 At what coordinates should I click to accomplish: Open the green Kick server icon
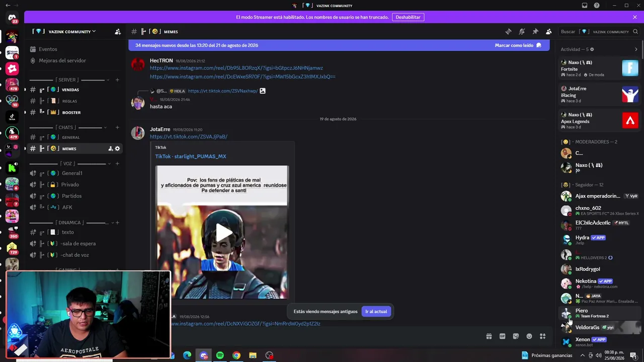(x=12, y=167)
